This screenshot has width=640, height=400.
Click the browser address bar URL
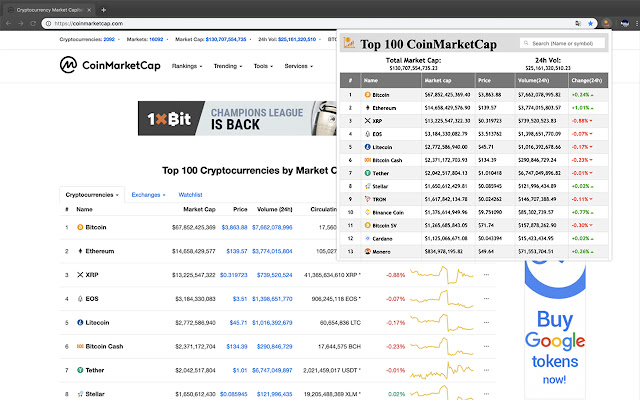click(89, 24)
